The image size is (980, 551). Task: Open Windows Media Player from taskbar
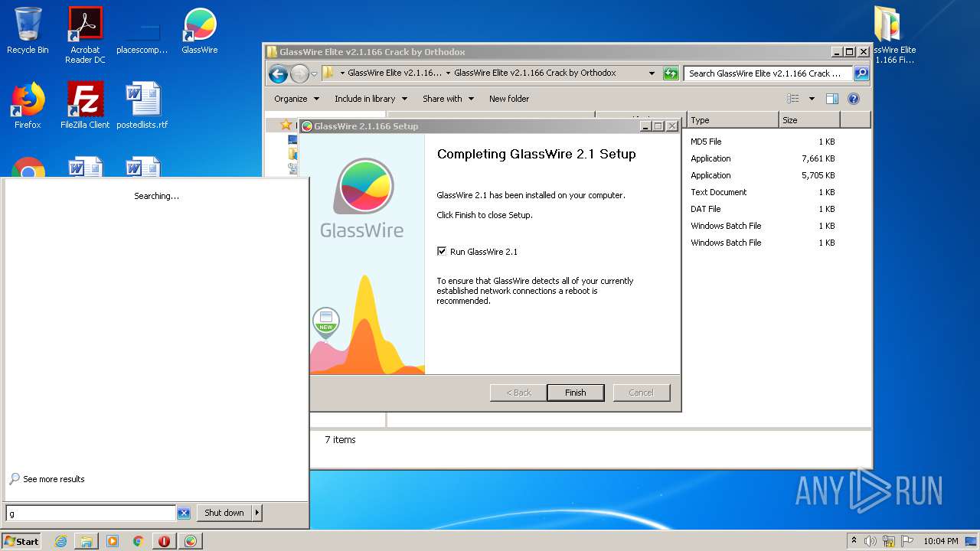click(x=113, y=541)
